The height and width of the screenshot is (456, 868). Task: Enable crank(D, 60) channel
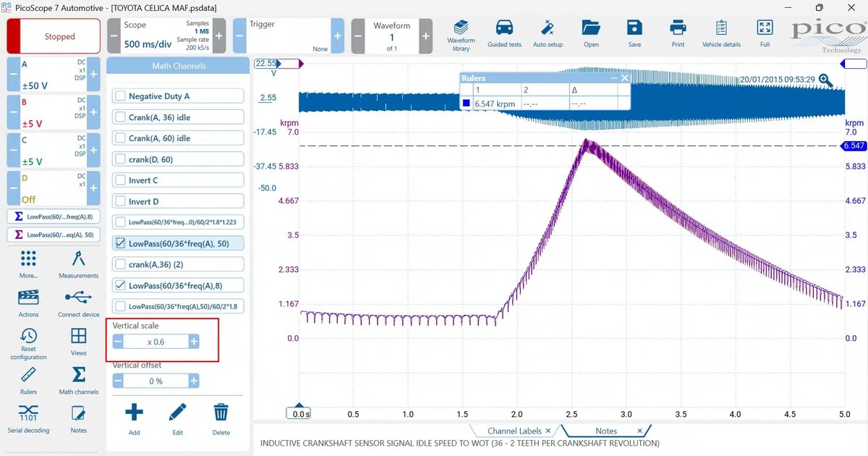point(120,159)
